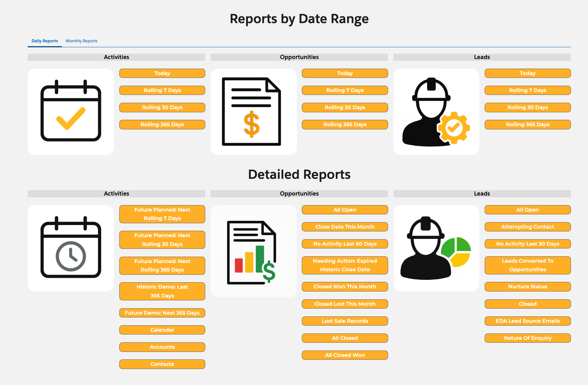This screenshot has height=385, width=588.
Task: Open Close Date This Month report
Action: pyautogui.click(x=345, y=227)
